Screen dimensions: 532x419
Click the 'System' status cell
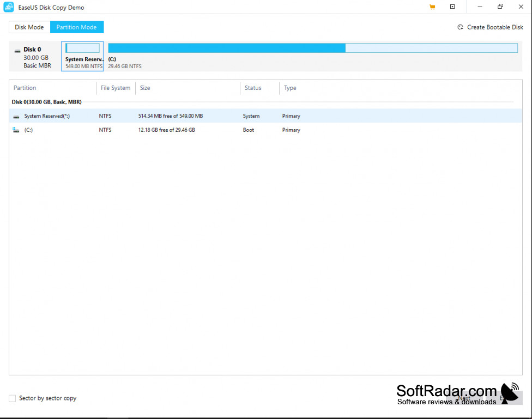point(251,116)
